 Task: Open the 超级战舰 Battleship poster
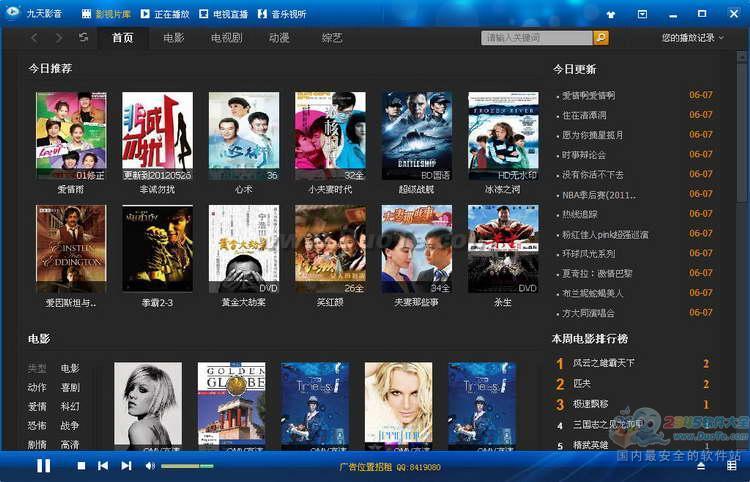417,136
